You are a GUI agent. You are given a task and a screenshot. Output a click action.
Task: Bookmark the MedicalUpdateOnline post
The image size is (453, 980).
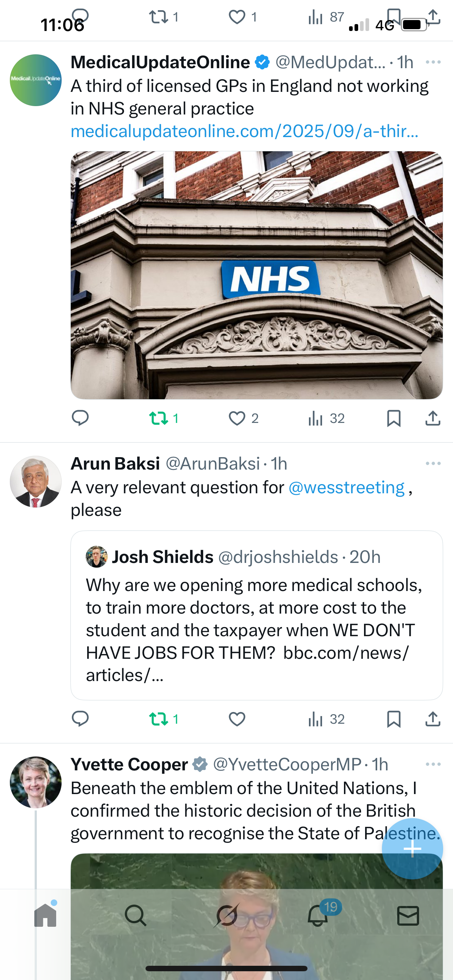[x=394, y=418]
